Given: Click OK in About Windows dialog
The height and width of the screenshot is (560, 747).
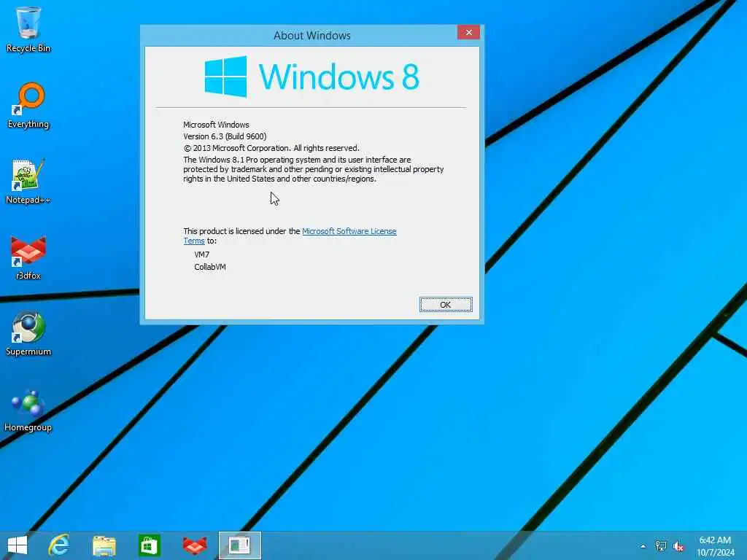Looking at the screenshot, I should pos(446,305).
